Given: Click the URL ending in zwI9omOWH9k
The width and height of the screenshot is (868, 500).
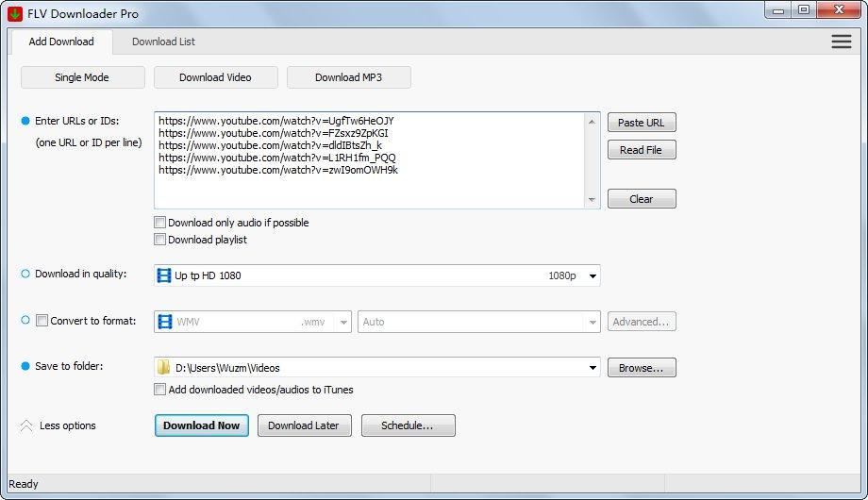Looking at the screenshot, I should click(278, 170).
